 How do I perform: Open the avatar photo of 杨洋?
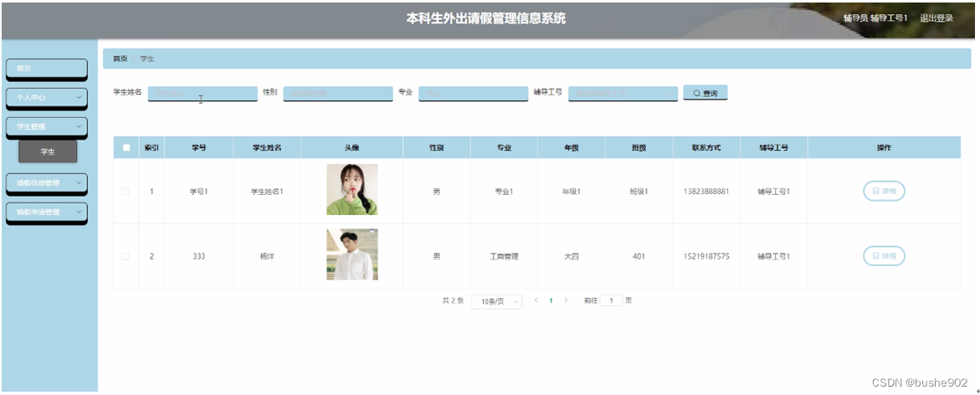point(351,254)
